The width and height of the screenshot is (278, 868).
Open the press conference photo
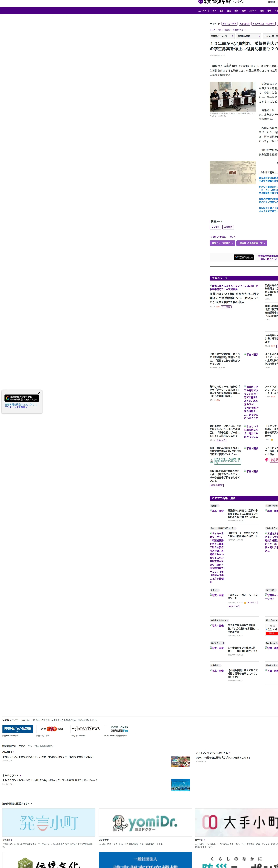[x=233, y=97]
